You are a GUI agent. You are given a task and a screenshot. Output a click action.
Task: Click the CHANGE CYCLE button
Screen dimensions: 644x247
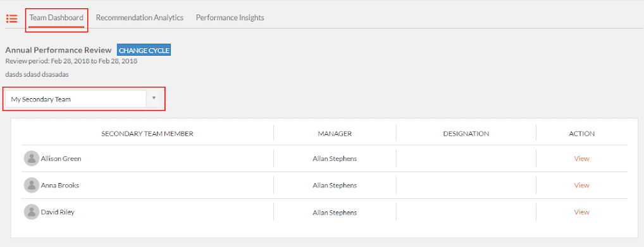(144, 50)
